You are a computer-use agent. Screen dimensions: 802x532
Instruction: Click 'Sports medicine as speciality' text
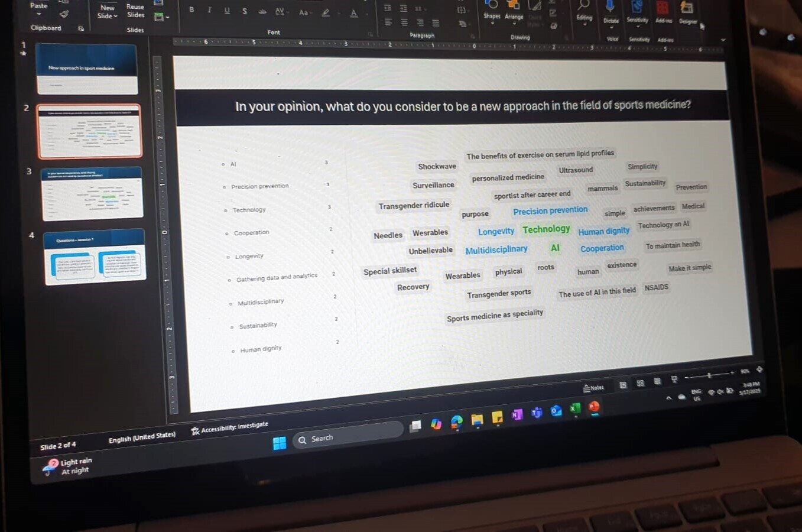coord(495,316)
